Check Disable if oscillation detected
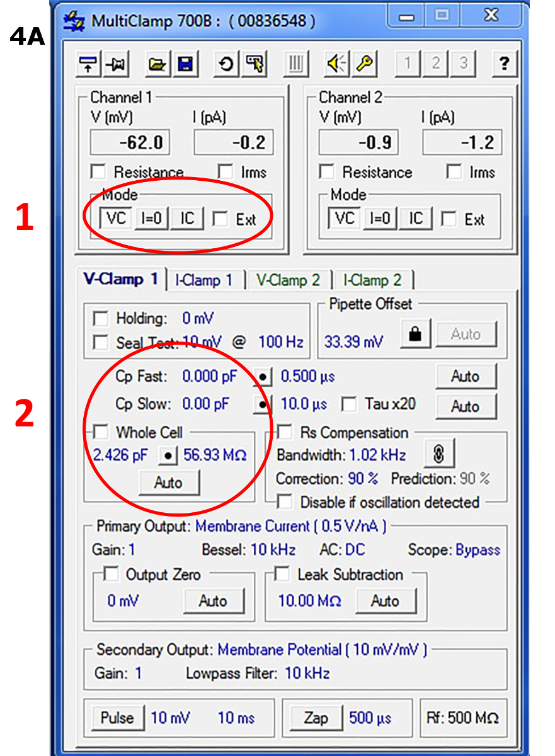 tap(285, 502)
